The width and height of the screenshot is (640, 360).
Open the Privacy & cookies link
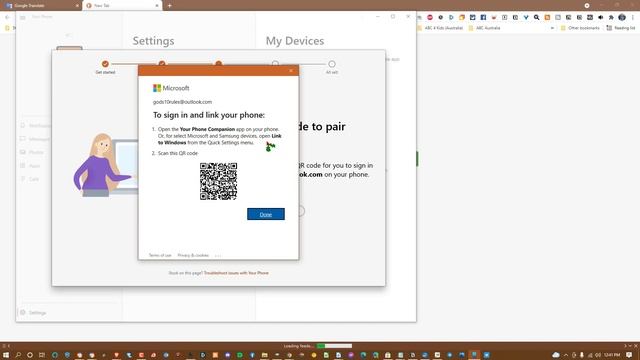[193, 255]
